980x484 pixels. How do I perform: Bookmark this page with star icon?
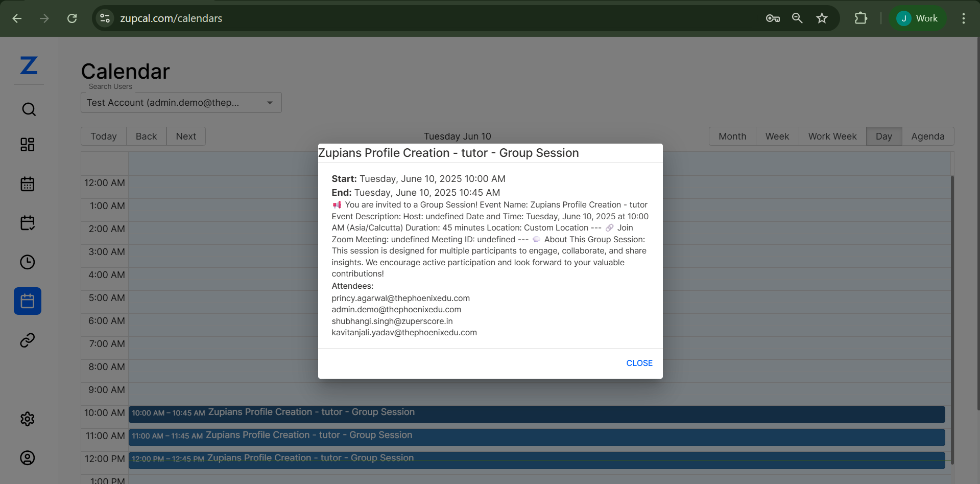click(822, 18)
